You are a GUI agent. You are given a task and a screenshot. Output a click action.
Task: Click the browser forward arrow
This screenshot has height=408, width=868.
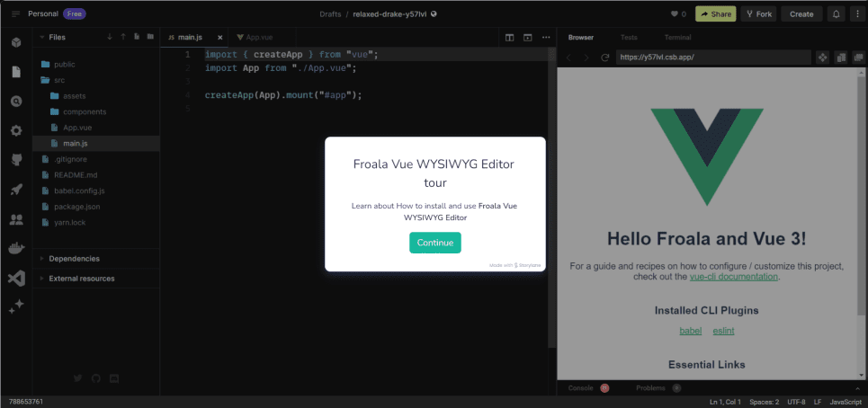coord(586,58)
